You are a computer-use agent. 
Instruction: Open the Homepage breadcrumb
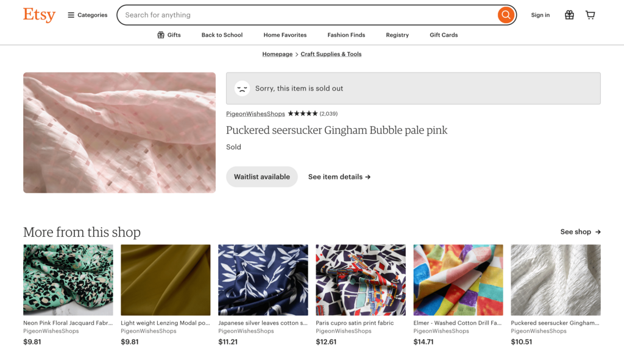pos(277,54)
